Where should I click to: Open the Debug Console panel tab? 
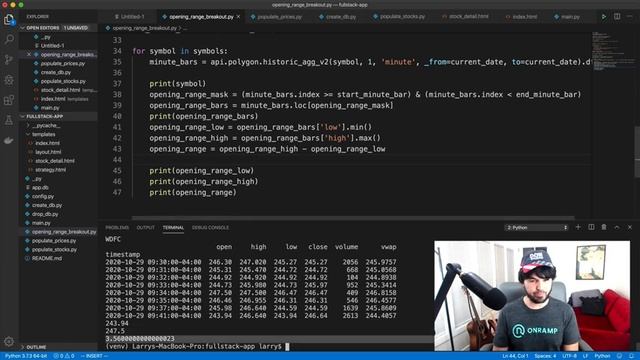coord(210,227)
